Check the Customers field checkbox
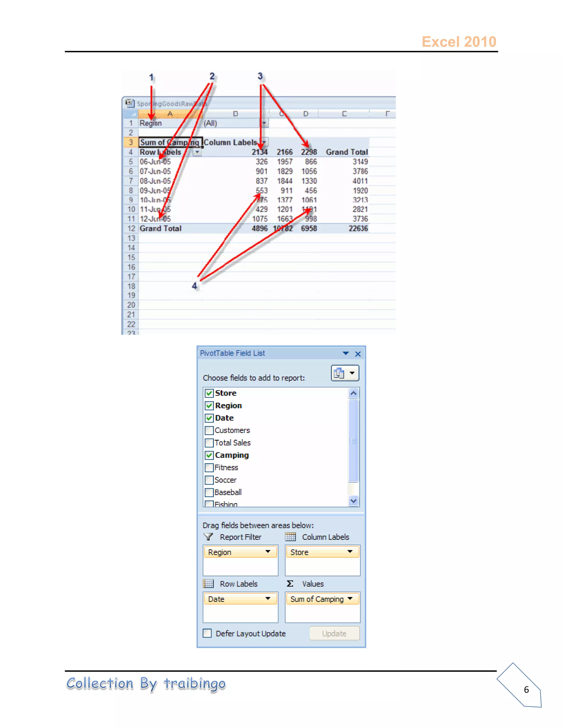Viewport: 563px width, 728px height. pyautogui.click(x=209, y=430)
